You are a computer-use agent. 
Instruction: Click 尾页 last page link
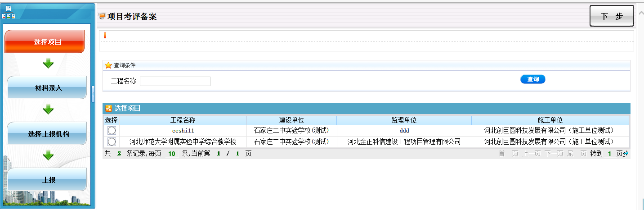[577, 154]
